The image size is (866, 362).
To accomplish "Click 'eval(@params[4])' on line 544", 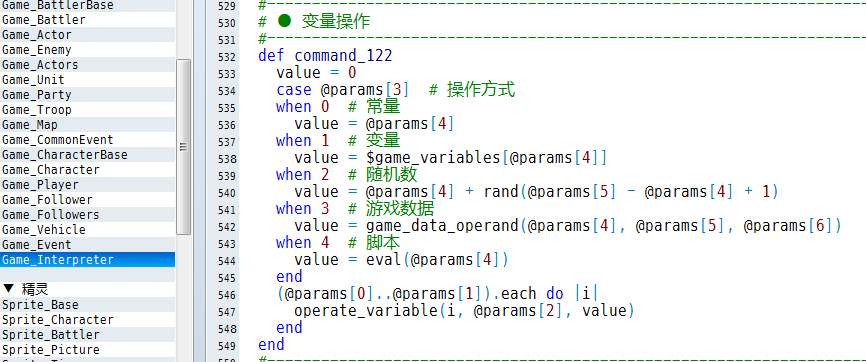I will (437, 260).
